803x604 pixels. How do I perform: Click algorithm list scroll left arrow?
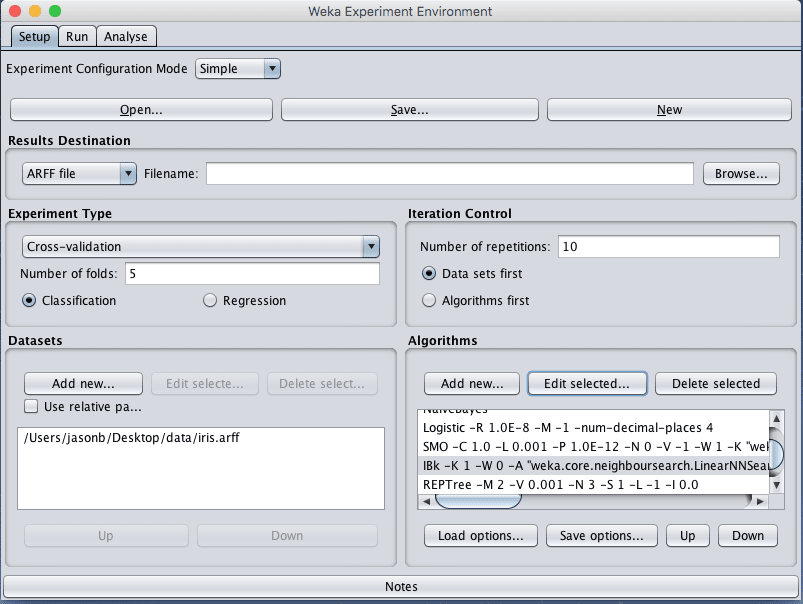click(x=426, y=502)
